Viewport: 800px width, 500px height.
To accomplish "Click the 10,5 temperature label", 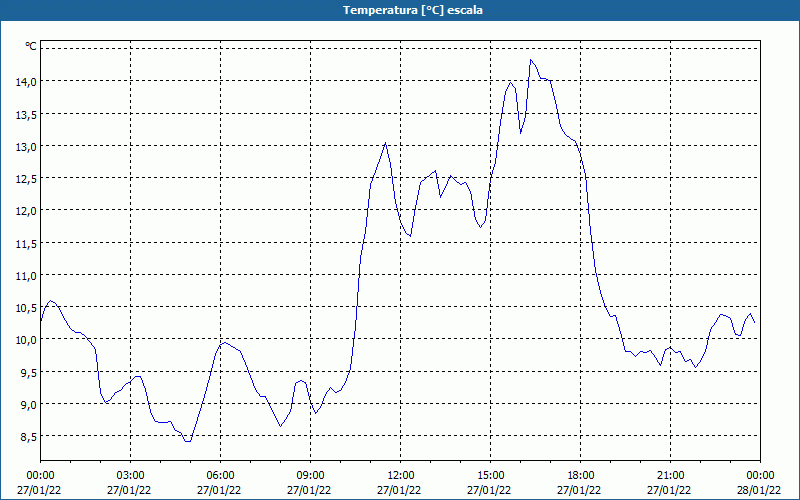I will click(x=27, y=308).
